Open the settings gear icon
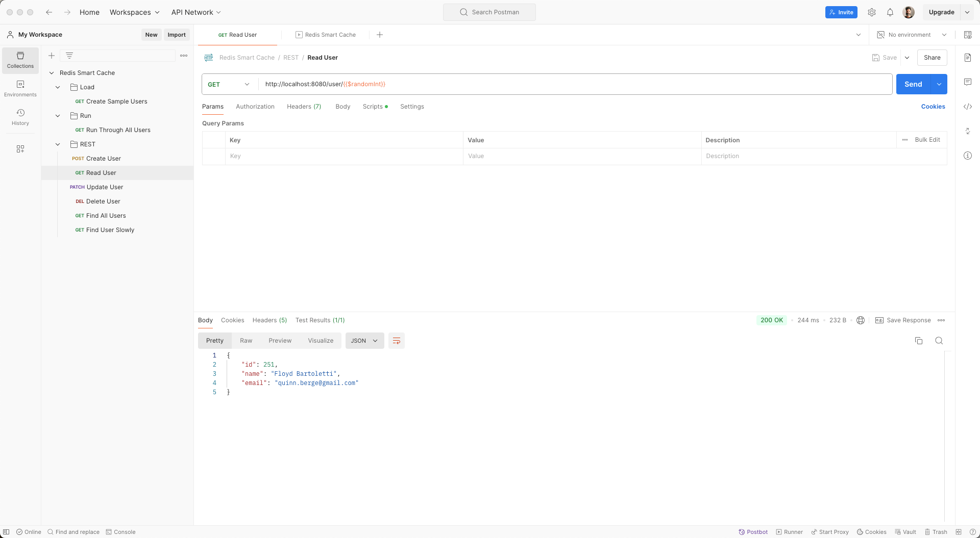 872,12
